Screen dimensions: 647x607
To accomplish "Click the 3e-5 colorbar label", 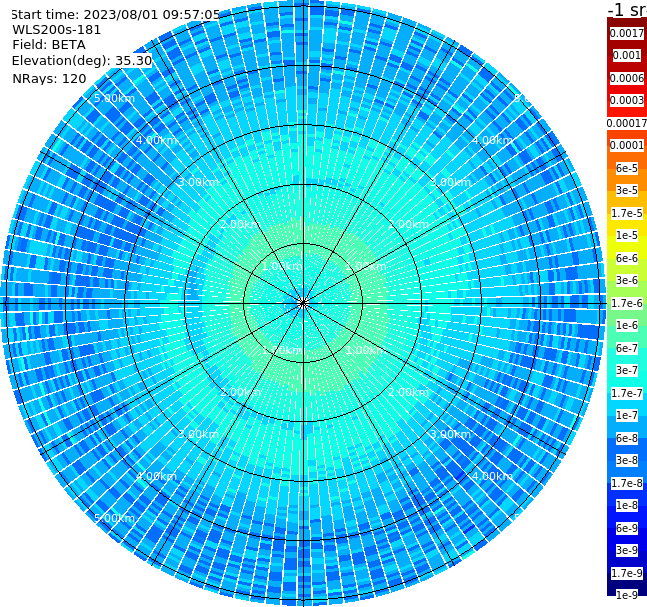I will pyautogui.click(x=627, y=190).
